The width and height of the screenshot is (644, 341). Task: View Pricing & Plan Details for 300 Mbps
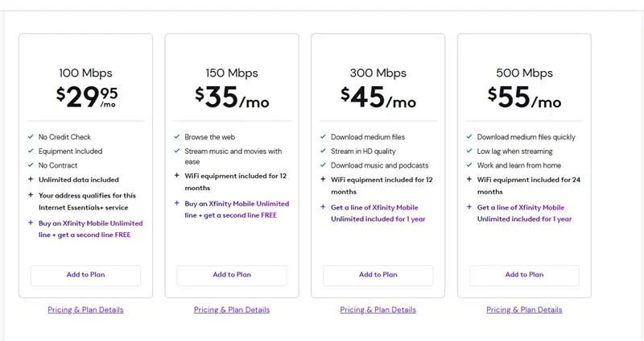pos(378,310)
